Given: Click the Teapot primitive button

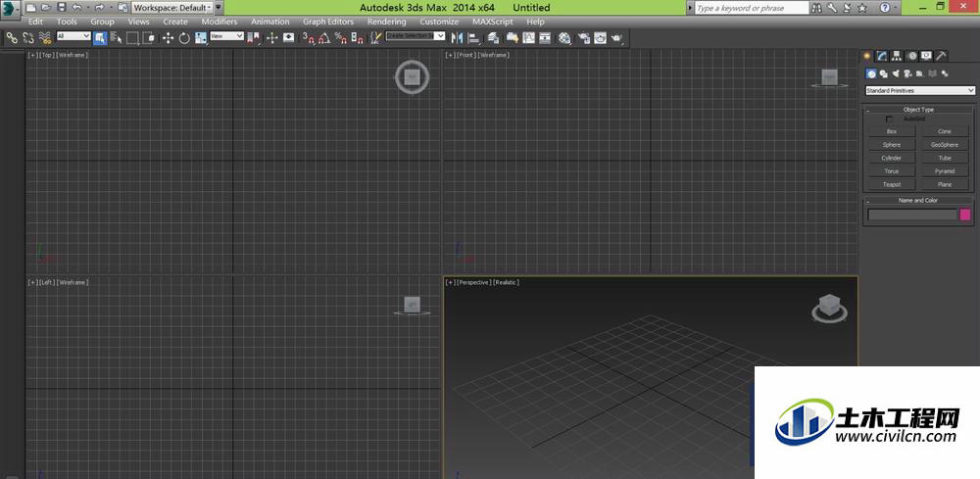Looking at the screenshot, I should 892,184.
